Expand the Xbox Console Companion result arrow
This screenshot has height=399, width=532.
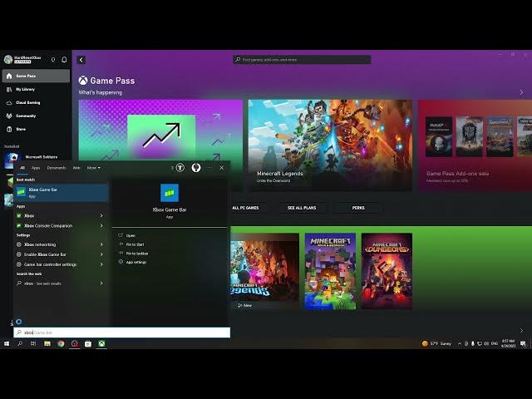(x=101, y=225)
